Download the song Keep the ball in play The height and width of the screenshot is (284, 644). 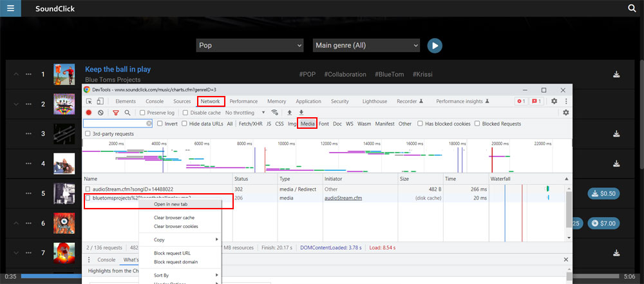(x=616, y=75)
